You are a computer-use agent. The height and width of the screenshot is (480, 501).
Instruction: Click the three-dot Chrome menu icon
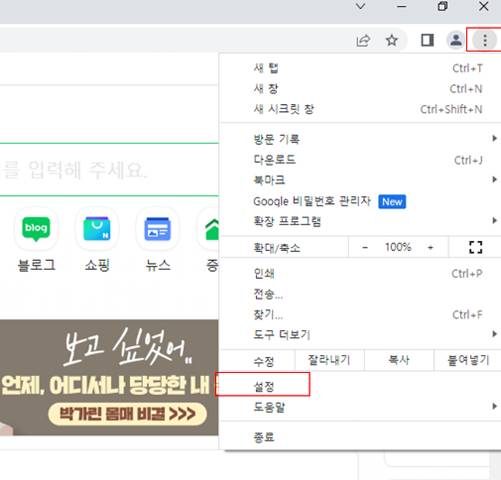(485, 40)
